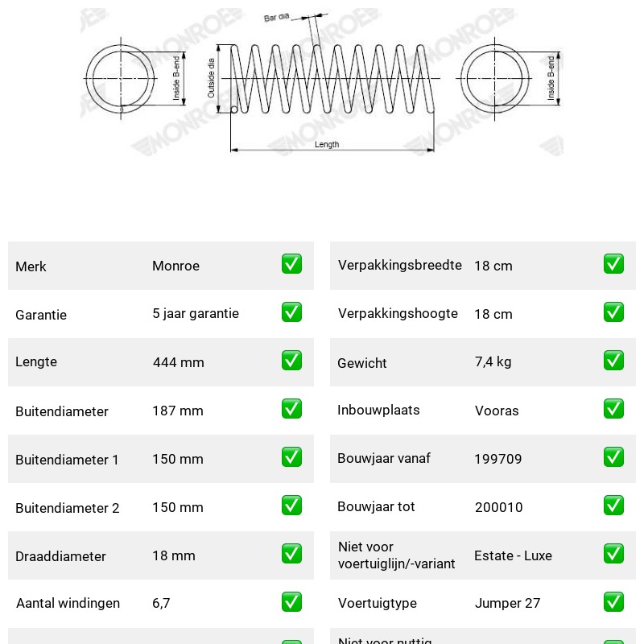The height and width of the screenshot is (644, 644).
Task: Click green checkmark next to Verpakkingsbreedte 18 cm
Action: tap(613, 264)
